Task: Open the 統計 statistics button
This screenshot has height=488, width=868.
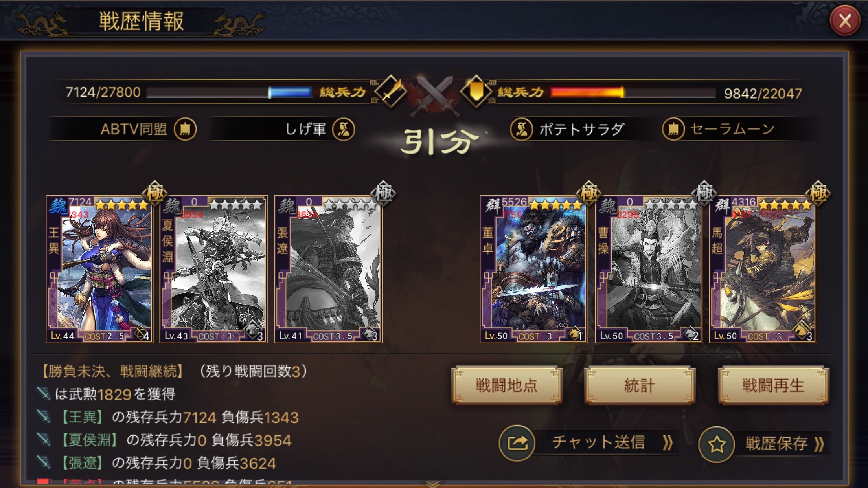Action: [x=640, y=385]
